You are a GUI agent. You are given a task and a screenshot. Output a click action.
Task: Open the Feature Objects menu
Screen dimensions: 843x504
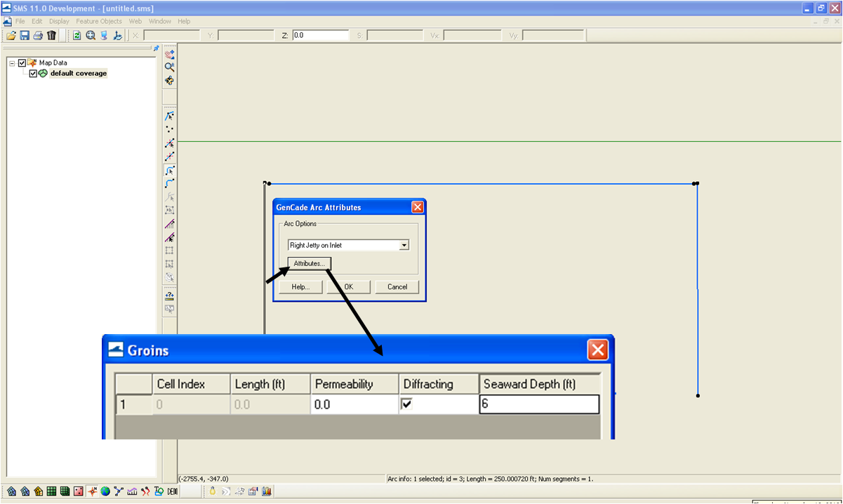(99, 21)
